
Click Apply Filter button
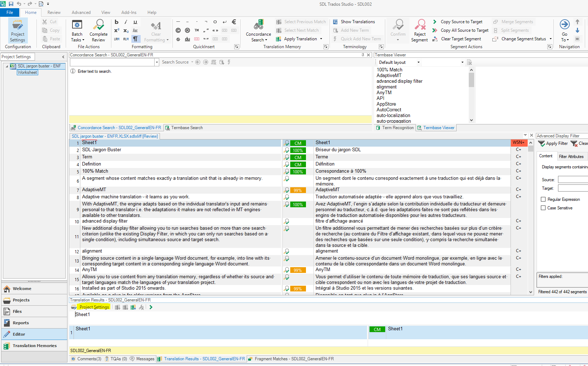click(553, 143)
